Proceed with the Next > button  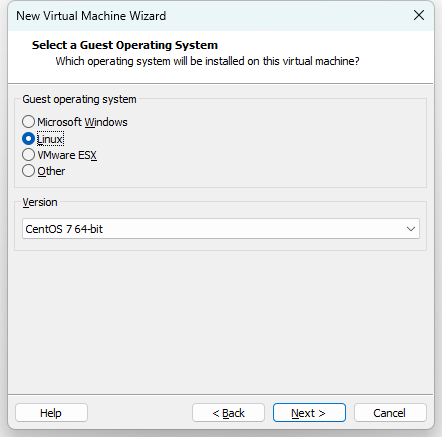[309, 413]
